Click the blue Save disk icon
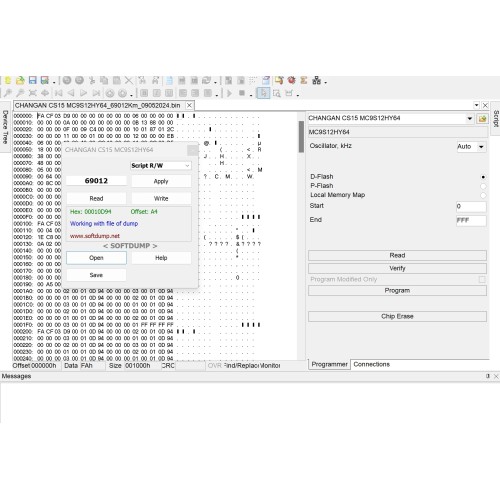 click(32, 80)
